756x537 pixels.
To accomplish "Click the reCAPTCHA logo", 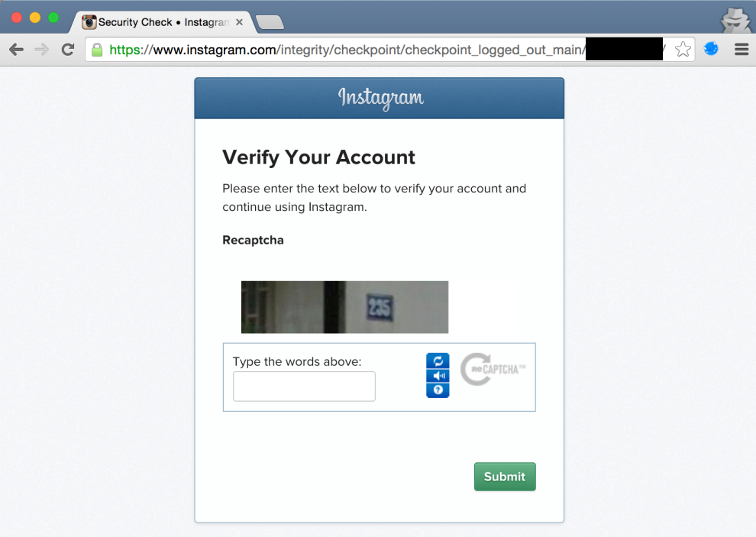I will point(493,370).
